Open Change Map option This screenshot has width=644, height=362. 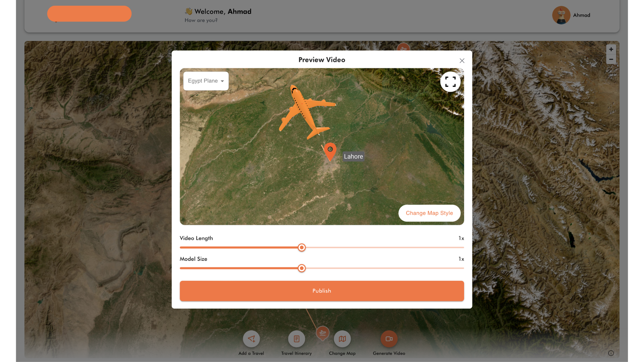(342, 339)
